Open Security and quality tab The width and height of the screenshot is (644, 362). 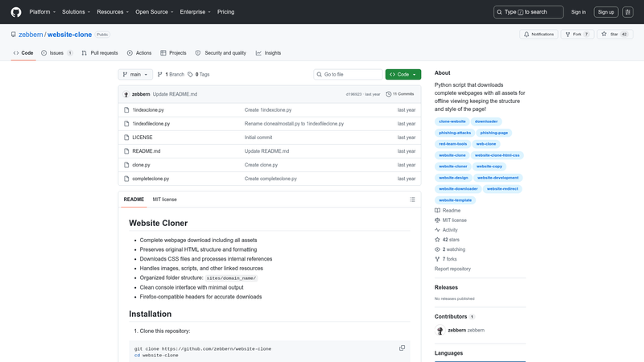point(221,53)
